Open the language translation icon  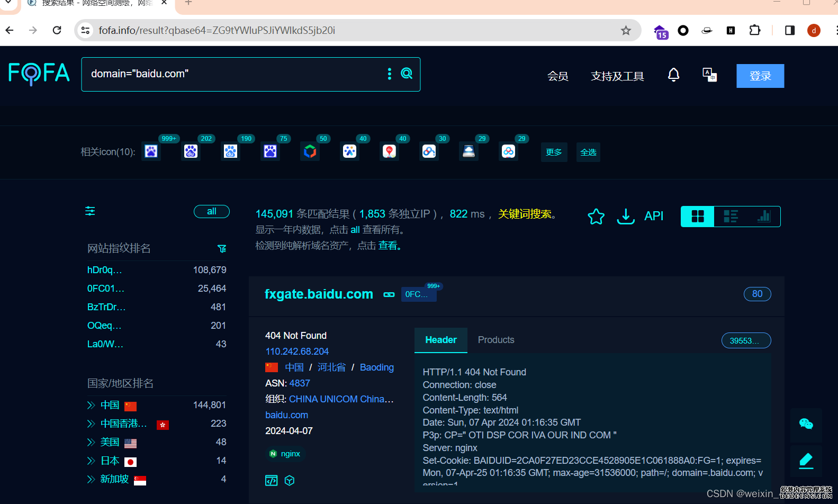709,75
